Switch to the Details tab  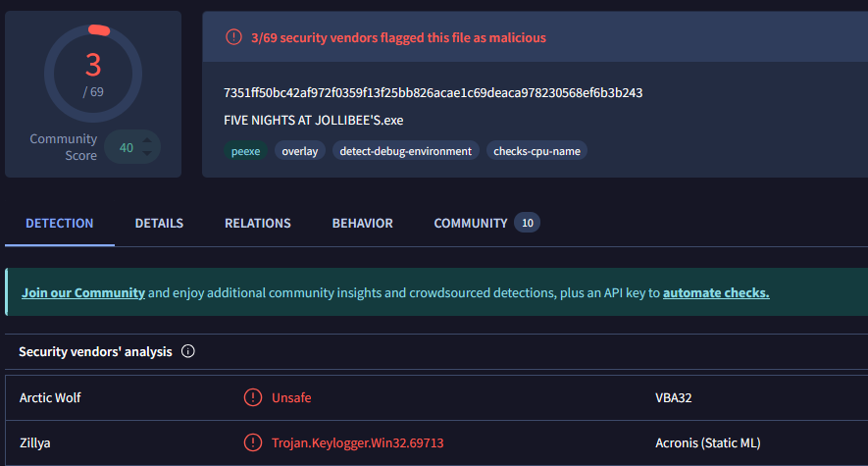159,224
